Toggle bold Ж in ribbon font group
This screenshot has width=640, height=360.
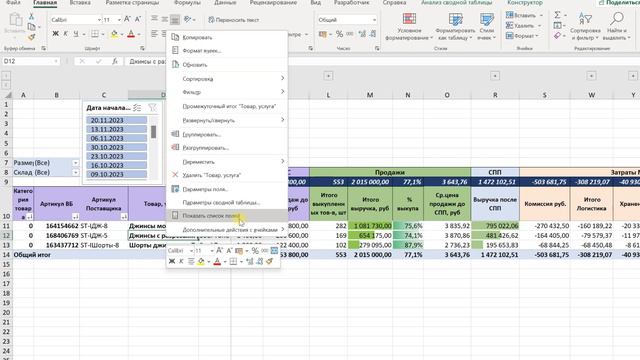56,34
